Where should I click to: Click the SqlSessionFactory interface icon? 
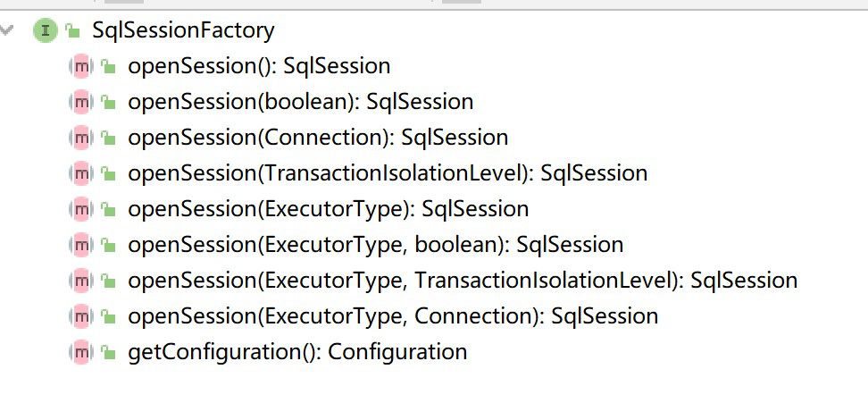pyautogui.click(x=46, y=29)
